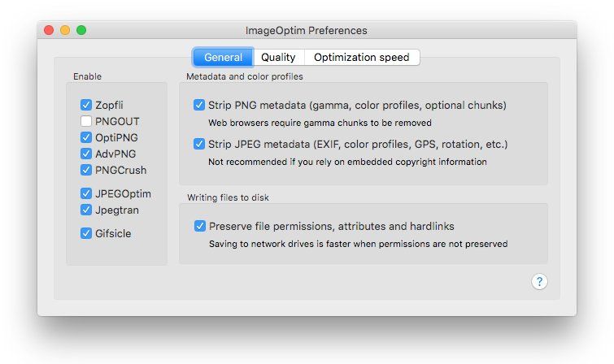Uncheck the OptiPNG option
The image size is (614, 364).
[85, 137]
